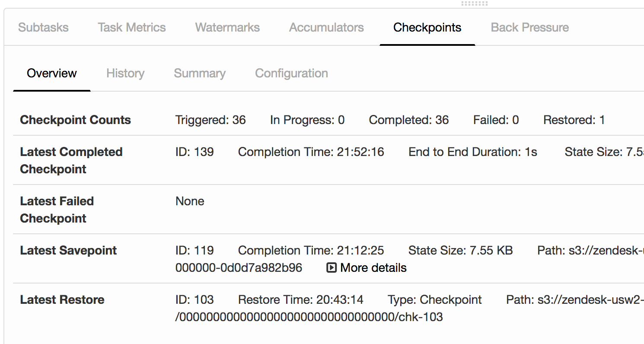
Task: Click the panel resize grip handle
Action: (x=474, y=3)
